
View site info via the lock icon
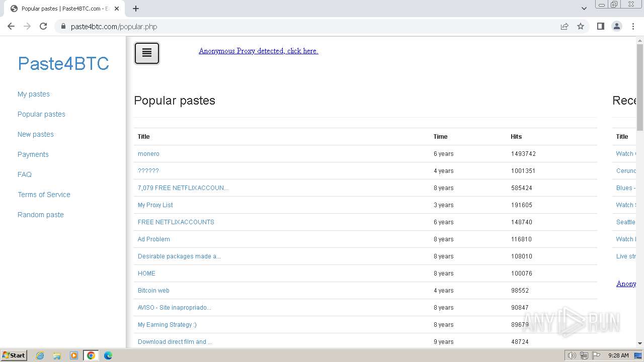coord(63,26)
